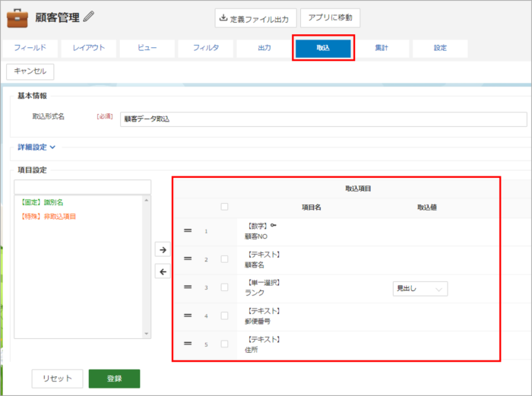The image size is (532, 396).
Task: Click the key icon next to 【数字】
Action: [x=274, y=225]
